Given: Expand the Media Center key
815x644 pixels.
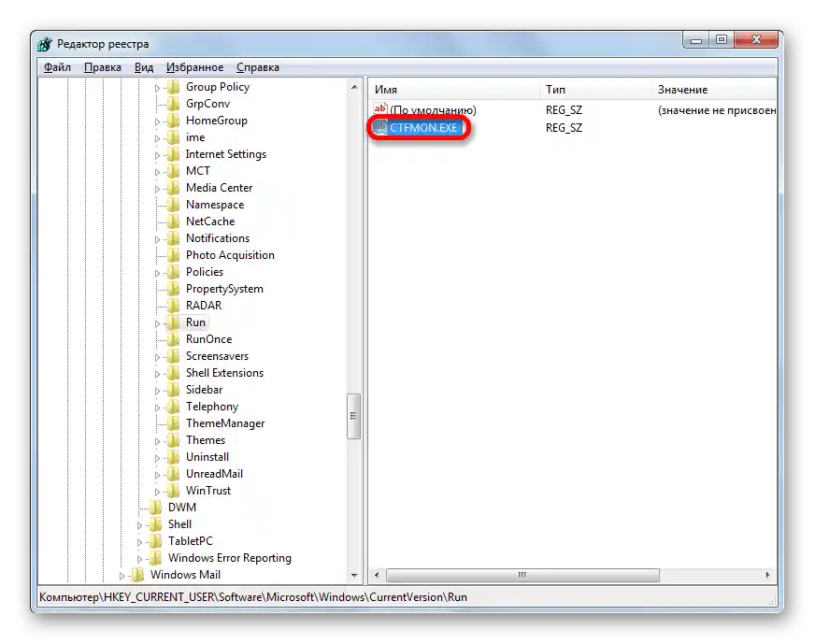Looking at the screenshot, I should [157, 189].
